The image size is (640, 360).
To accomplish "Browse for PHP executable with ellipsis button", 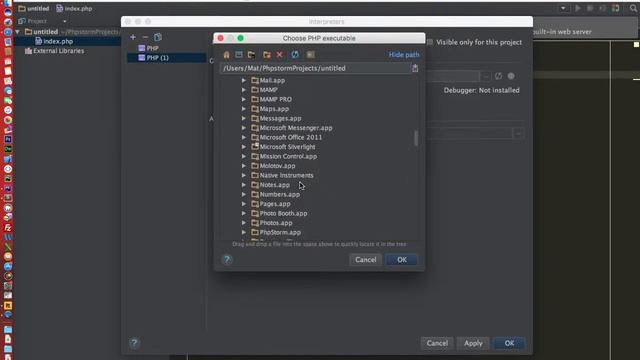I will (x=485, y=76).
